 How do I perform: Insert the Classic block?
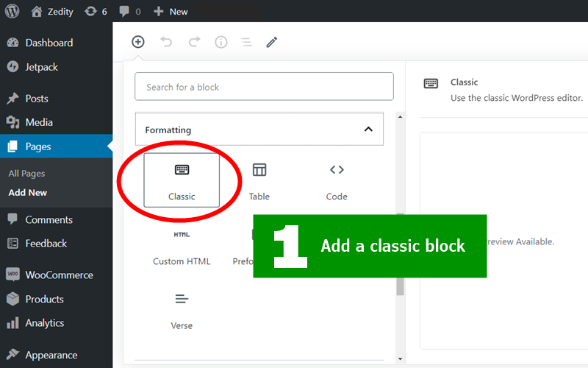click(182, 180)
